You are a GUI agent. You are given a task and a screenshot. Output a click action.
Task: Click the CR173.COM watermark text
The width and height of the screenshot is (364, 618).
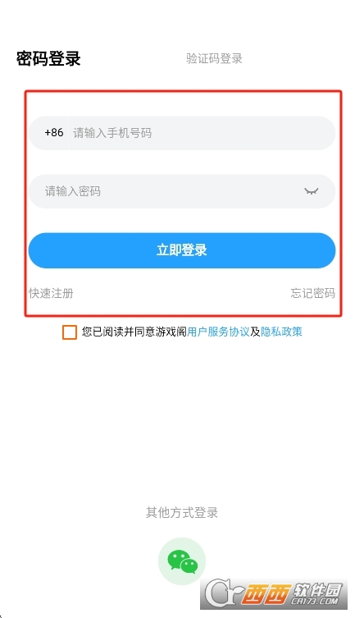pos(315,601)
